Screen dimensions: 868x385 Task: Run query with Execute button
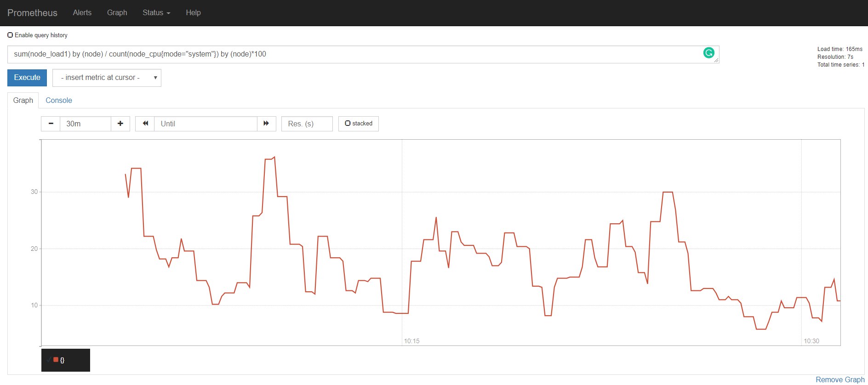27,78
